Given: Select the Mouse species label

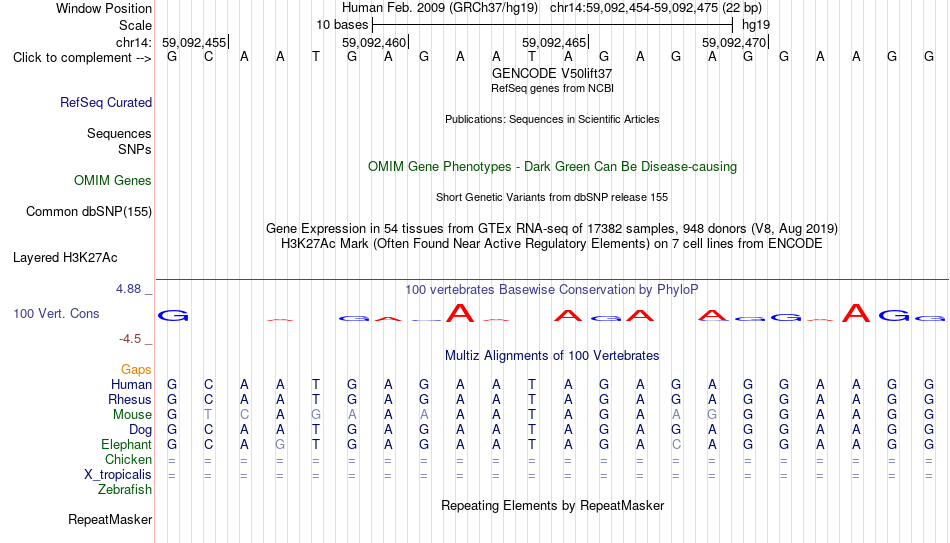Looking at the screenshot, I should (x=132, y=415).
